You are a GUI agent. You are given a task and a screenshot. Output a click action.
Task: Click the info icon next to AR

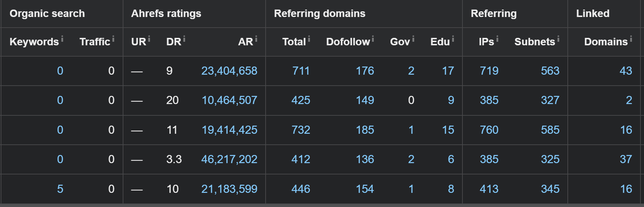pos(256,39)
